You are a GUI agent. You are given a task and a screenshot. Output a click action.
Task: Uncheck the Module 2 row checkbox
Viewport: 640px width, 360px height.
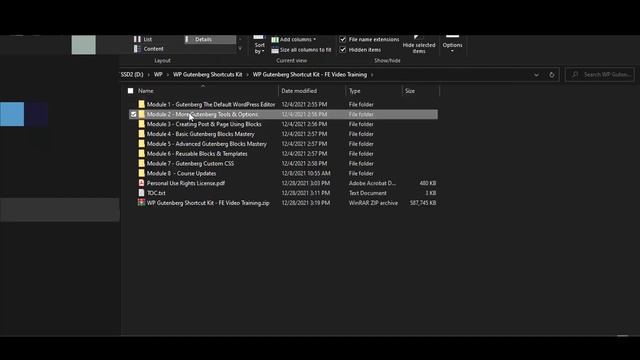click(133, 114)
